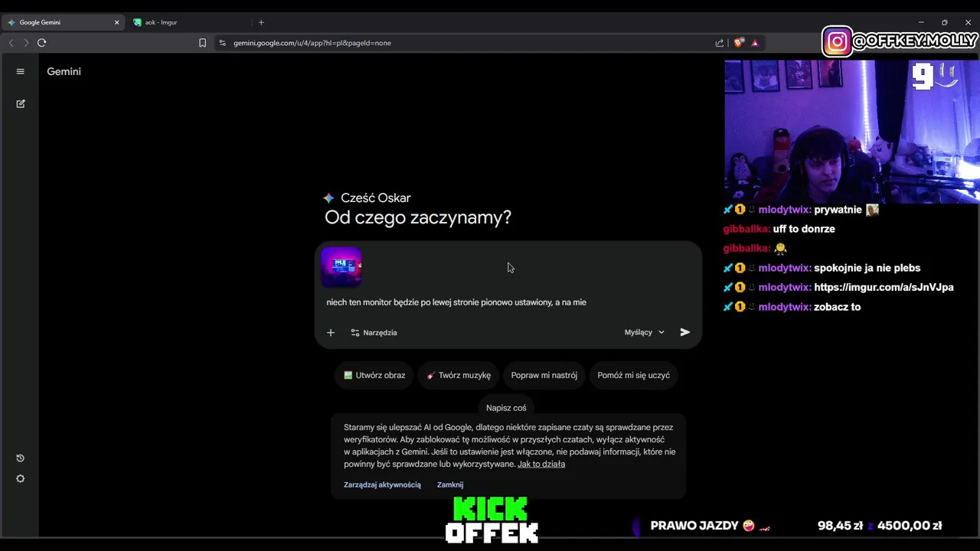
Task: Click the attached image thumbnail in prompt
Action: pyautogui.click(x=341, y=266)
